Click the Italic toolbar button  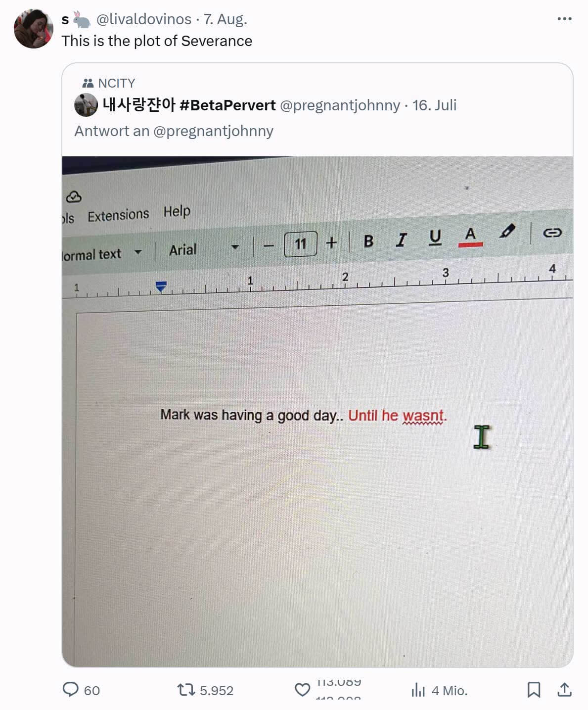click(401, 240)
